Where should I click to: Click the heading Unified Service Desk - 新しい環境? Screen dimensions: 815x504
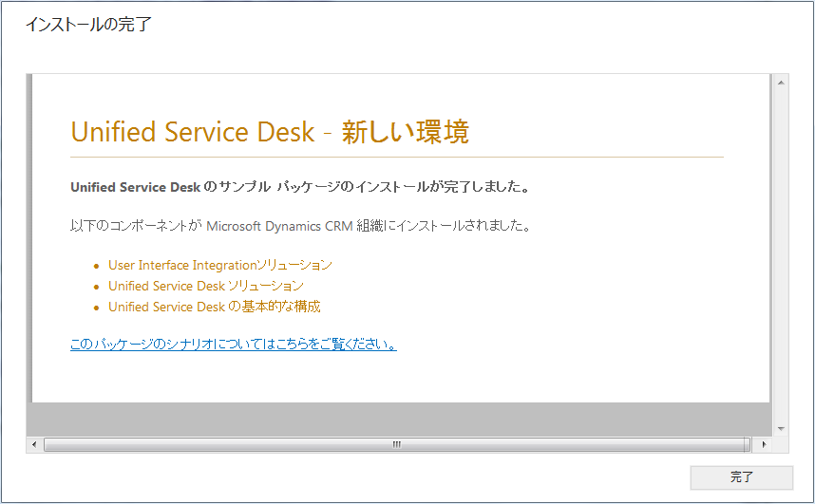pyautogui.click(x=270, y=131)
